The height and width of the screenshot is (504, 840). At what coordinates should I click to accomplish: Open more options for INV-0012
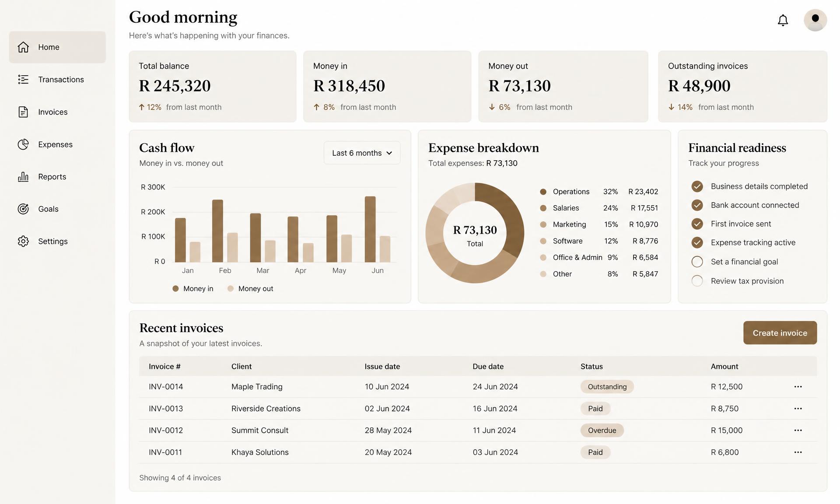(x=798, y=430)
